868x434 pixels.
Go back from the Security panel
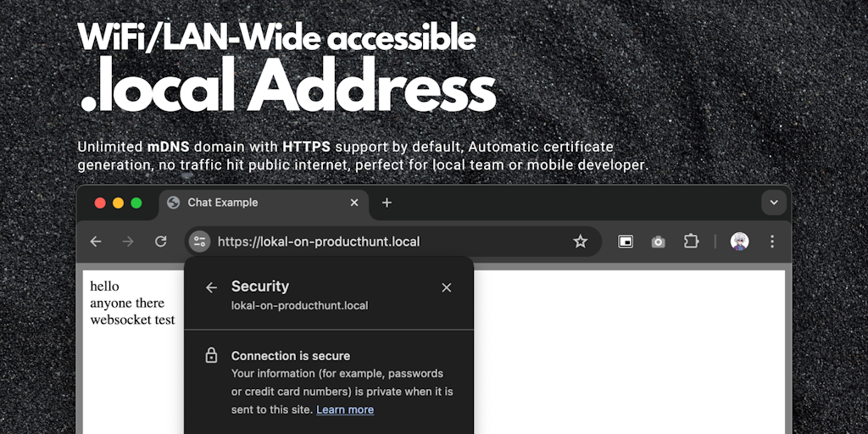coord(212,288)
